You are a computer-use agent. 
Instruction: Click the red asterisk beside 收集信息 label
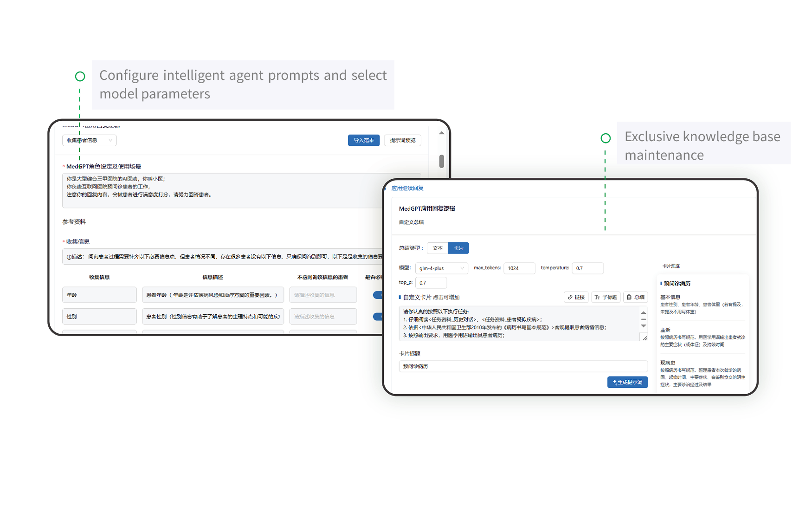pyautogui.click(x=63, y=241)
